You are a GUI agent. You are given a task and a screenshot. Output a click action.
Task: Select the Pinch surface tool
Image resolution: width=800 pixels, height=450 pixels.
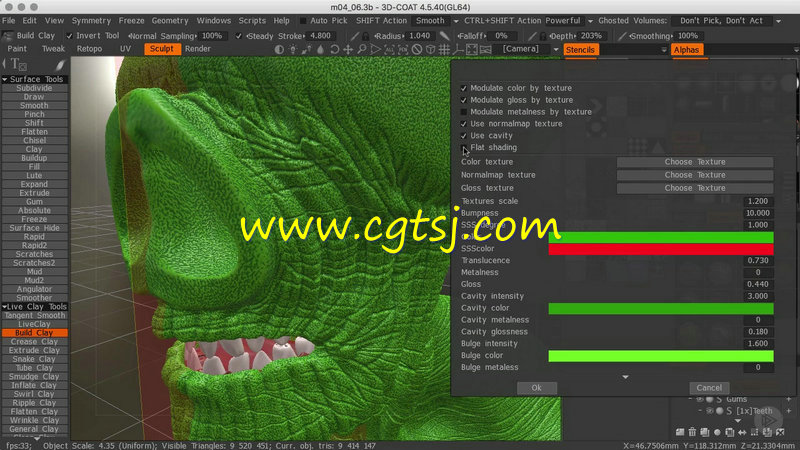coord(34,114)
